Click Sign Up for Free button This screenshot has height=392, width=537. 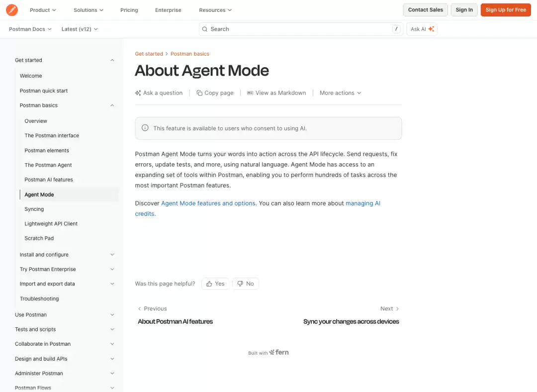click(x=506, y=10)
